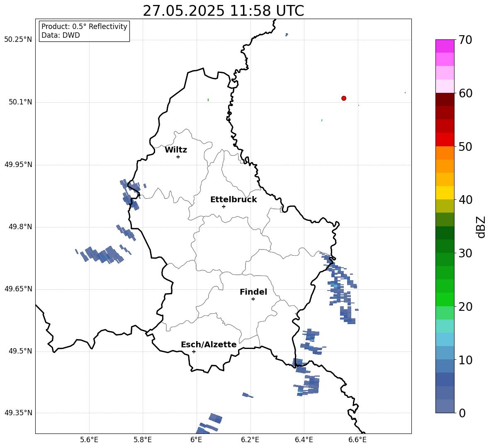Click the 49.8°N latitude label
Viewport: 491px width, 448px height.
click(x=20, y=227)
